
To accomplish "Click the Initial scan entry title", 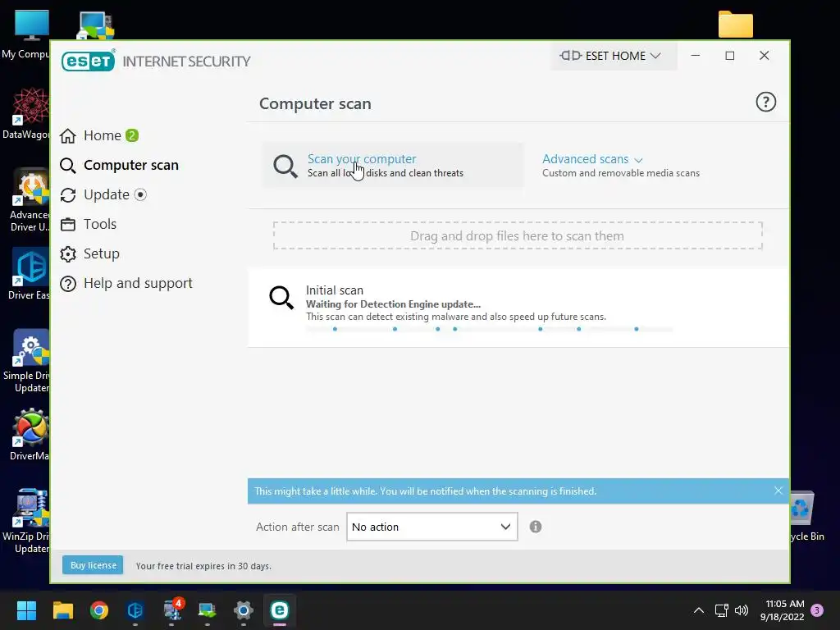I will (335, 290).
